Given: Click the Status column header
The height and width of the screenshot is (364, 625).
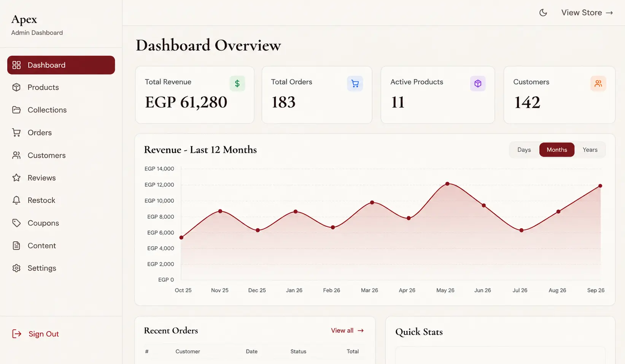Looking at the screenshot, I should point(298,351).
